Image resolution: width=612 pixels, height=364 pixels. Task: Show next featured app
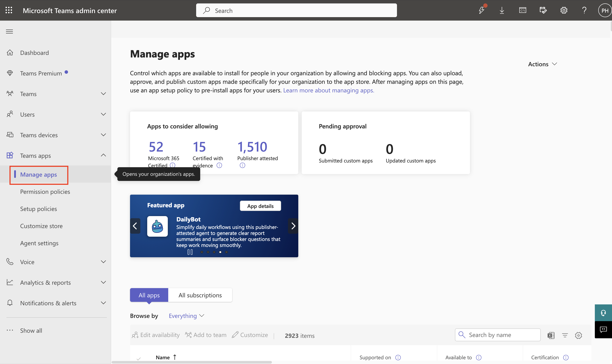coord(293,226)
